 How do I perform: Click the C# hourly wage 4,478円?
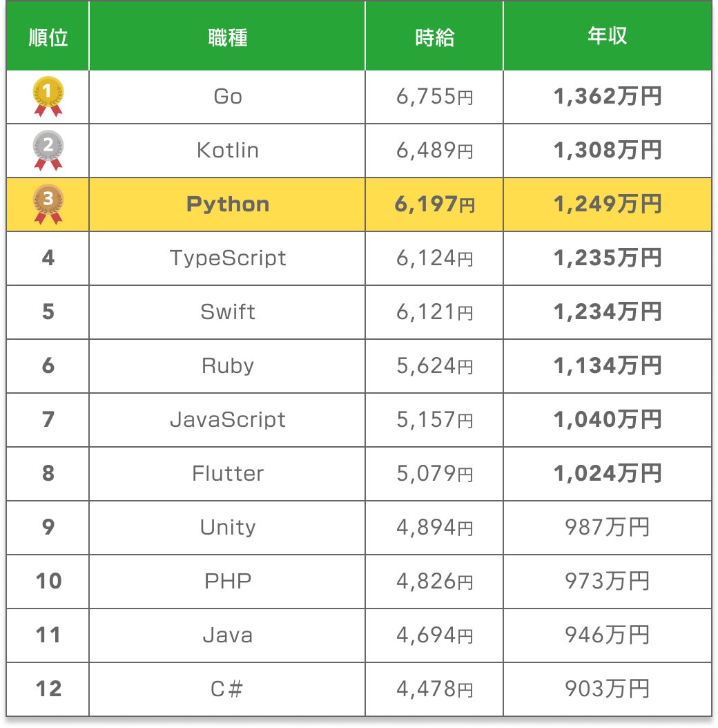434,689
